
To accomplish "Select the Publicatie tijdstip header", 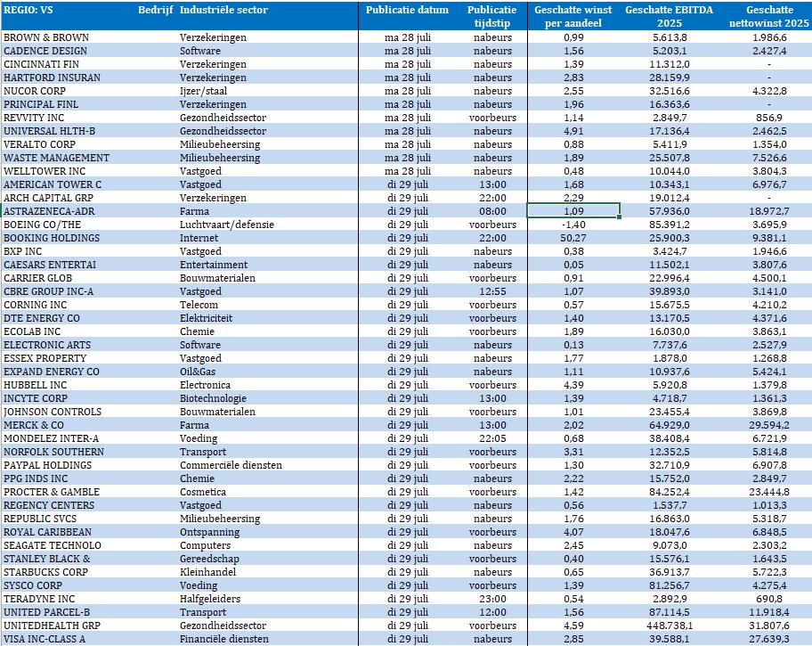I will click(492, 17).
